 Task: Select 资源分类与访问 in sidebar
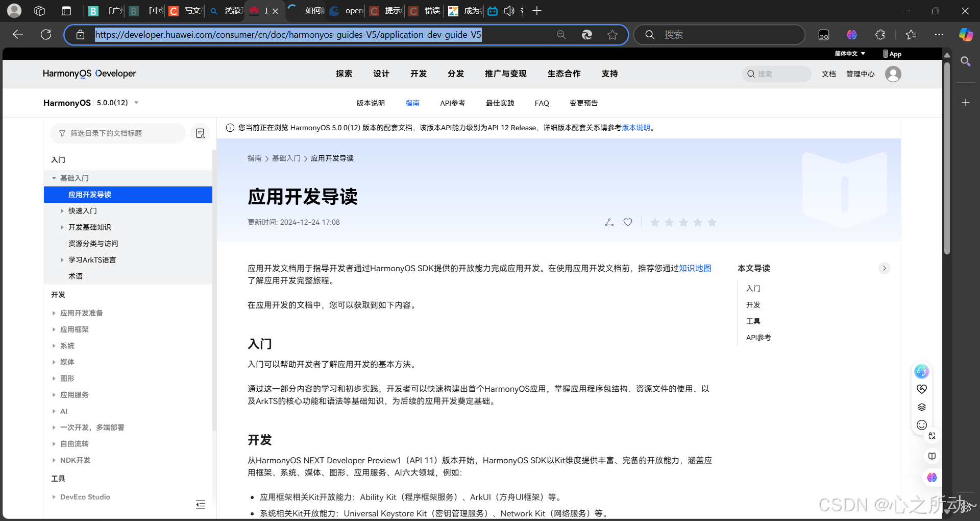point(93,244)
